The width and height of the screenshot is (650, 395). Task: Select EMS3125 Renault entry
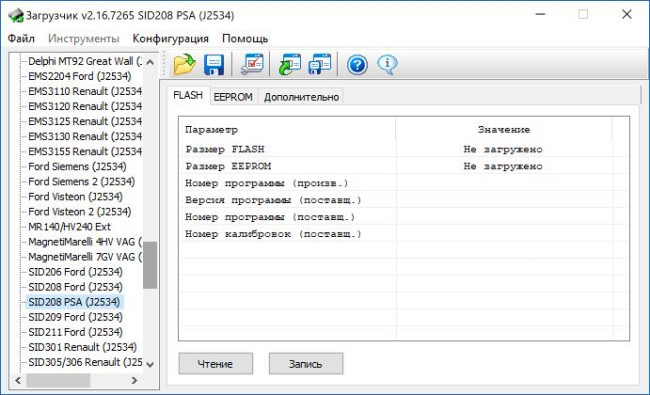point(85,121)
